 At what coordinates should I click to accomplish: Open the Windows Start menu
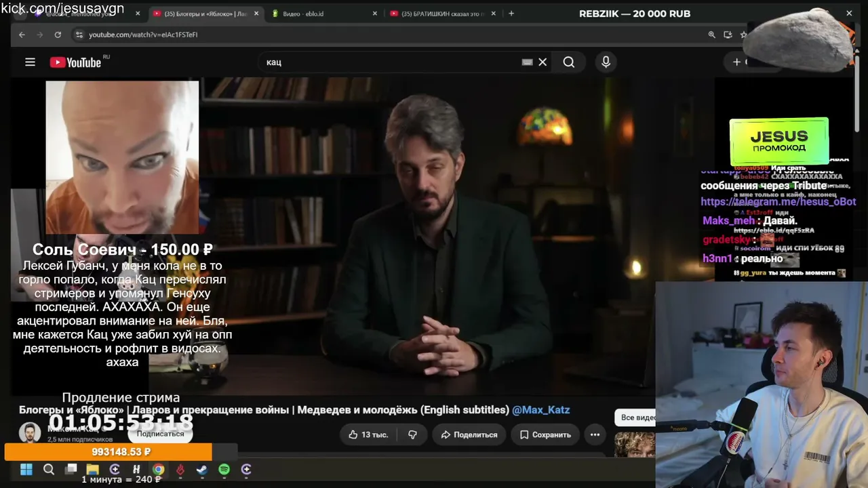click(x=26, y=469)
